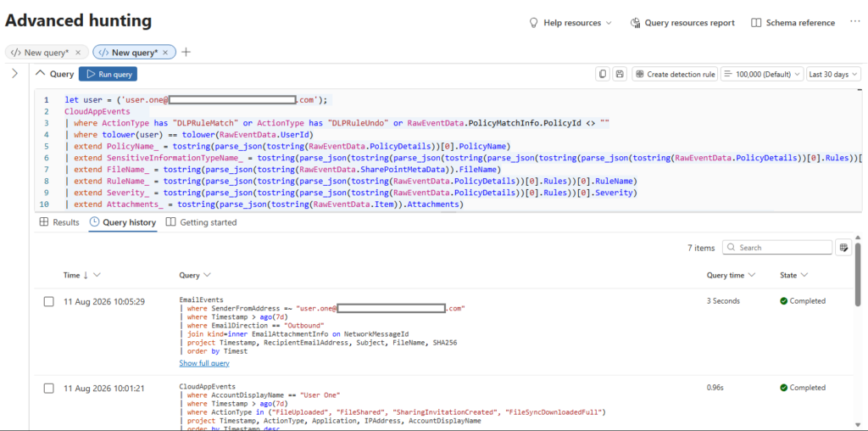Screen dimensions: 868x431
Task: Open the customize columns icon beside Search
Action: (843, 248)
